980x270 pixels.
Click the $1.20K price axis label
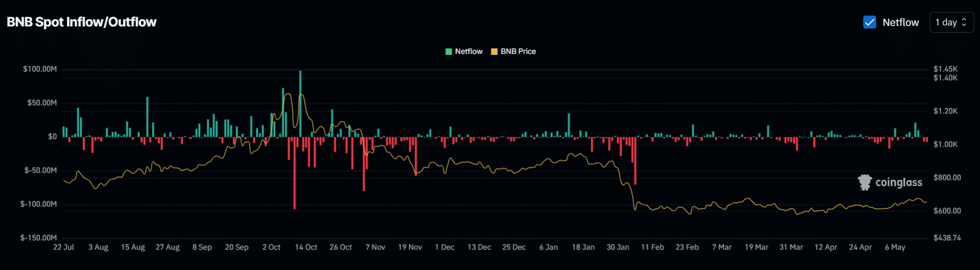[945, 111]
